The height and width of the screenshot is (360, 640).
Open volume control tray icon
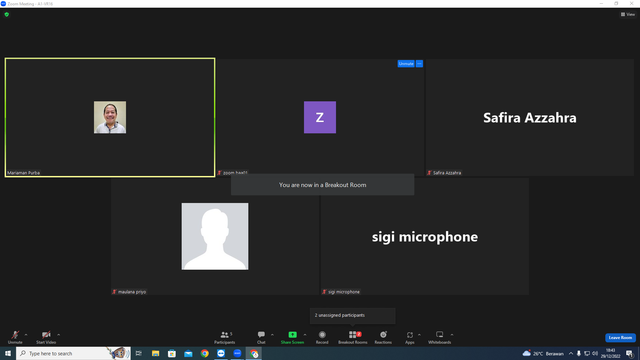point(595,353)
